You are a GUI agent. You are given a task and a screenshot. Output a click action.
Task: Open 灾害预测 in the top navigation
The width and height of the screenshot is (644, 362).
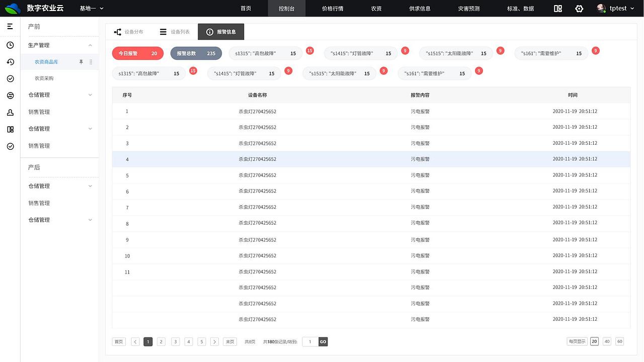tap(469, 9)
